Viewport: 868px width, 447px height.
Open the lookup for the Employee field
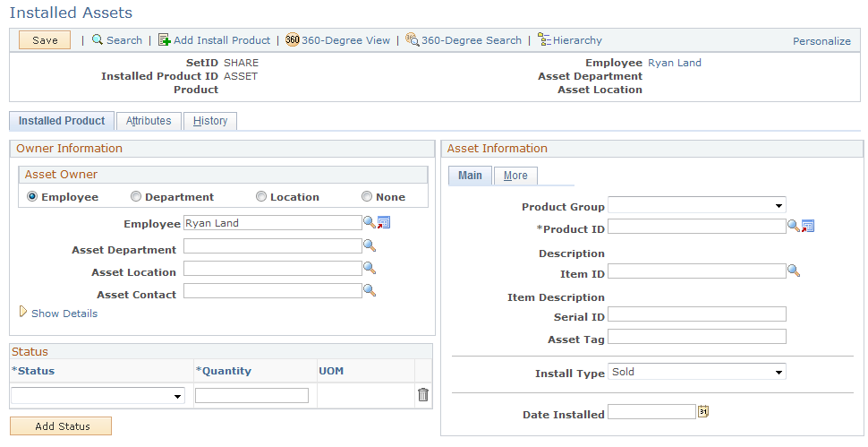click(x=370, y=223)
